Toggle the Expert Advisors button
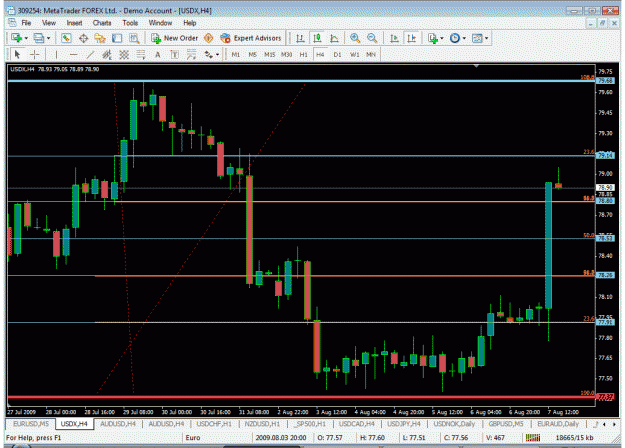 251,38
